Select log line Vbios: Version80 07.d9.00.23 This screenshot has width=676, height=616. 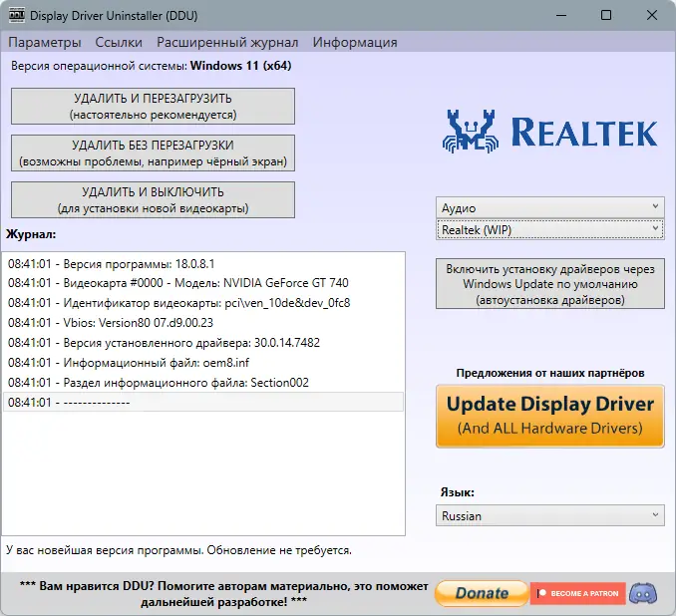click(203, 322)
